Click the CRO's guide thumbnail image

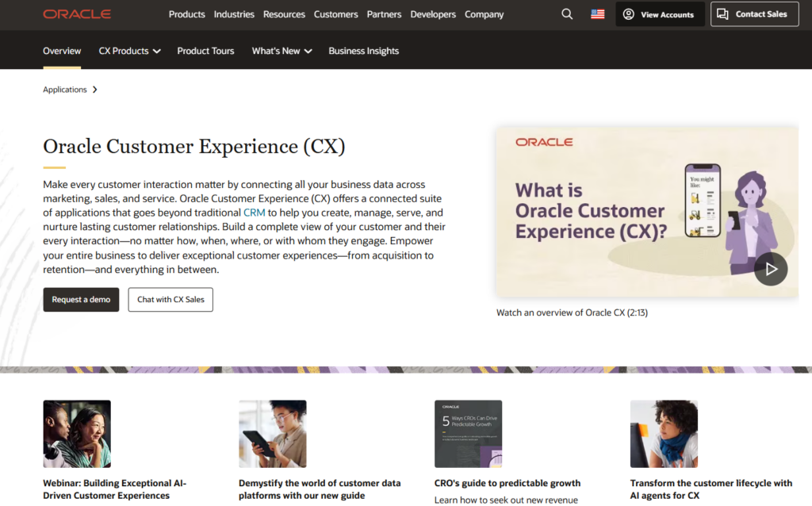468,434
